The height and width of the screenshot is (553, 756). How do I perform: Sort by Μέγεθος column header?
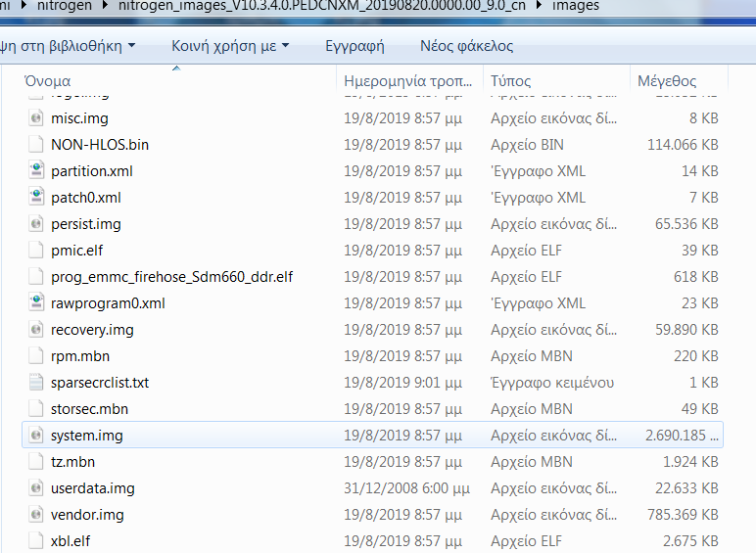click(x=667, y=81)
